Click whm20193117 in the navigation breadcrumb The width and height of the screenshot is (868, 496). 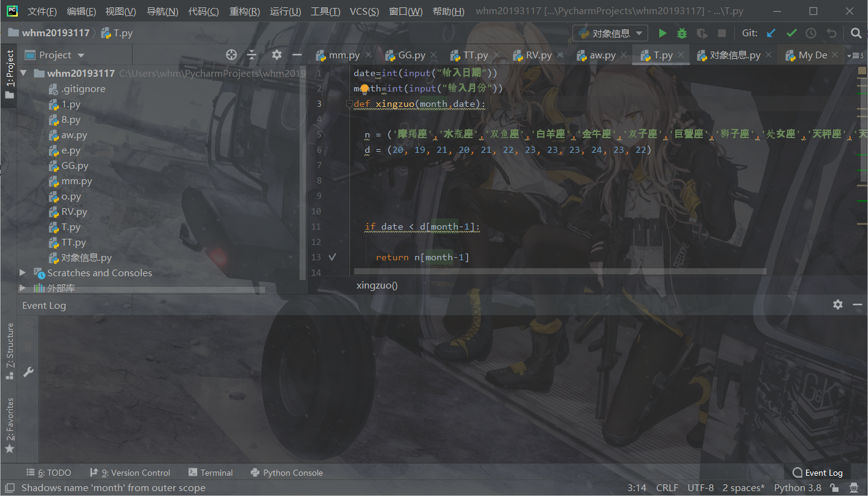tap(55, 33)
